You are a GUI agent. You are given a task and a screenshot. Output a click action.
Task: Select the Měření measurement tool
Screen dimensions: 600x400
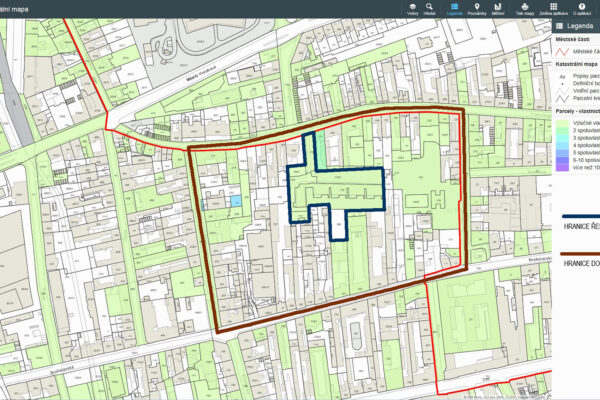[x=500, y=9]
